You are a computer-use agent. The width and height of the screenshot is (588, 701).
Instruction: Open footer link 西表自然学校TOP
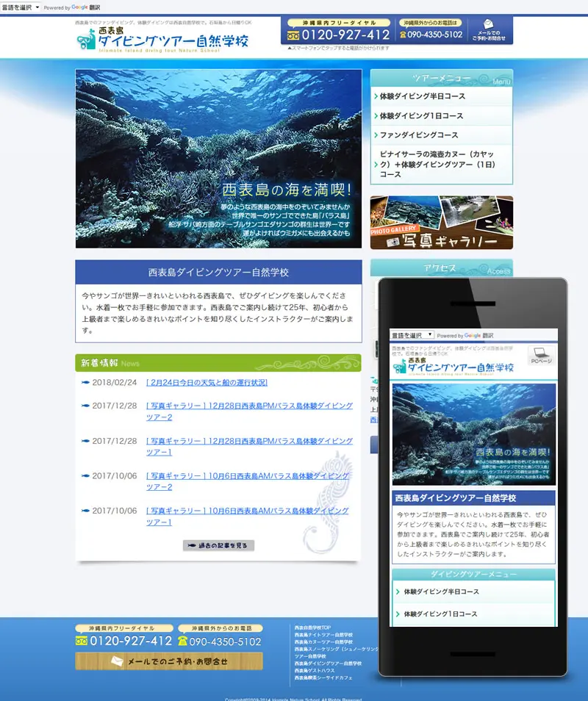(x=312, y=628)
